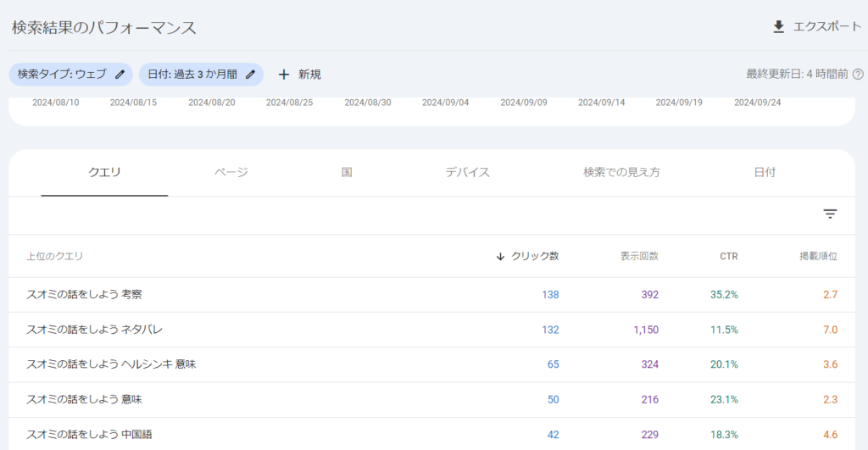This screenshot has width=868, height=450.
Task: Click the CTR value 35.2%
Action: pos(724,294)
